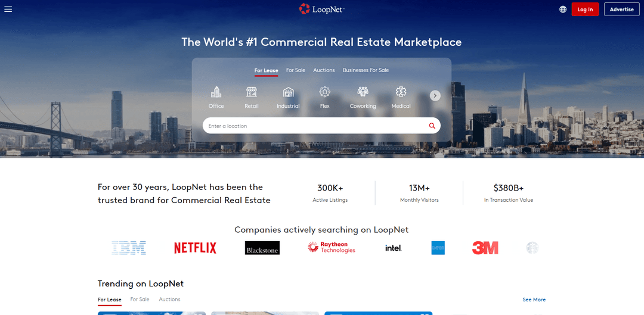644x315 pixels.
Task: Click the 13M+ Monthly Visitors stat
Action: pos(419,193)
